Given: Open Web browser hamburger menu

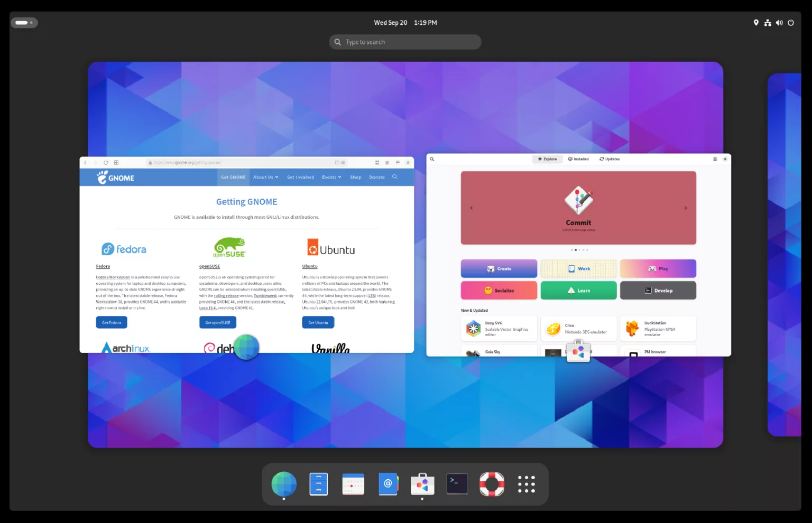Looking at the screenshot, I should [398, 163].
